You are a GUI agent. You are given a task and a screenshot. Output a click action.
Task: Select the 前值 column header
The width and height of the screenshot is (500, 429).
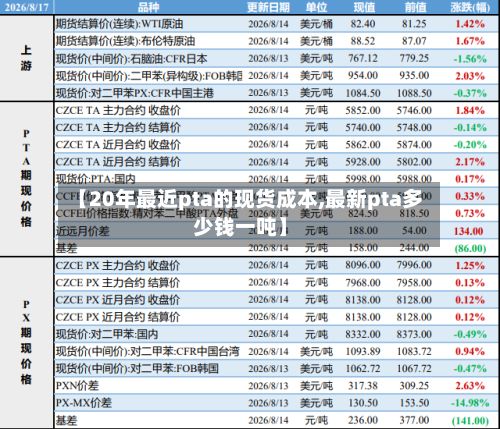click(x=415, y=7)
